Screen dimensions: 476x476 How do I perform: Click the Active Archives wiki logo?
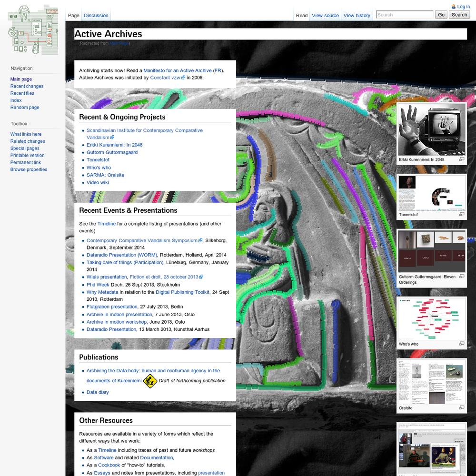tap(33, 30)
